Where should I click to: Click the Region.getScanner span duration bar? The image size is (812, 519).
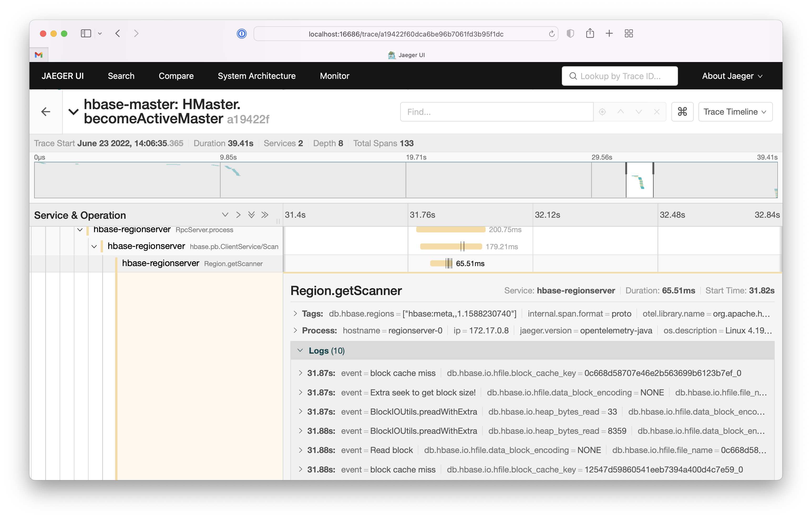tap(438, 263)
